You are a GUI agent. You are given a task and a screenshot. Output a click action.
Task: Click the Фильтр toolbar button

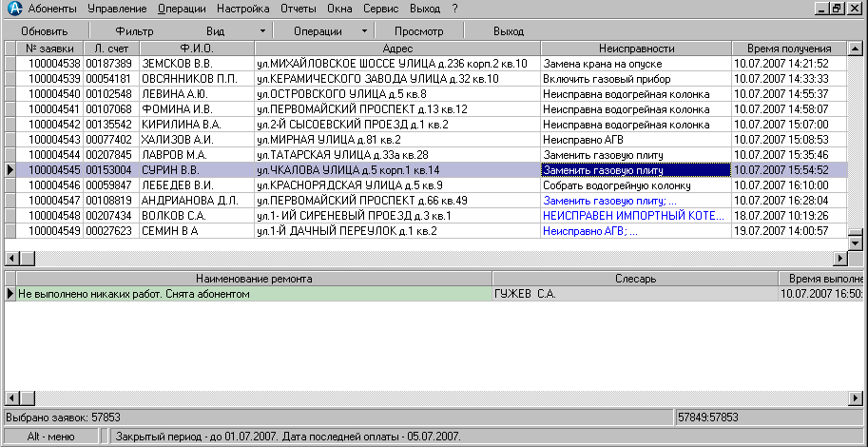click(x=134, y=31)
